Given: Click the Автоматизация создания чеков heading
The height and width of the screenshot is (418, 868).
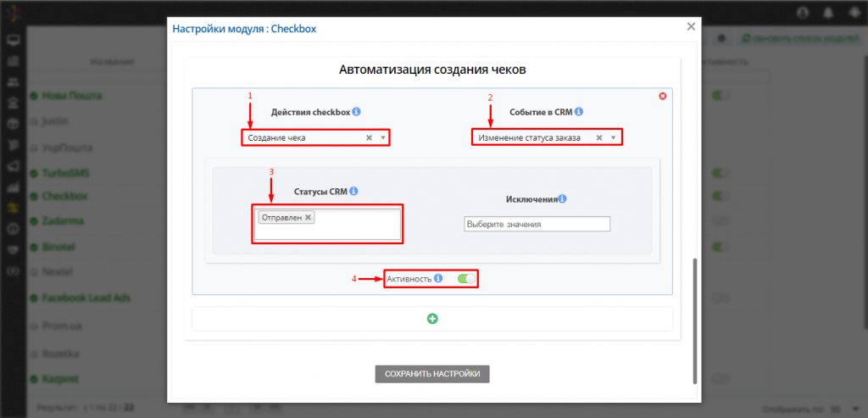Looking at the screenshot, I should 432,70.
